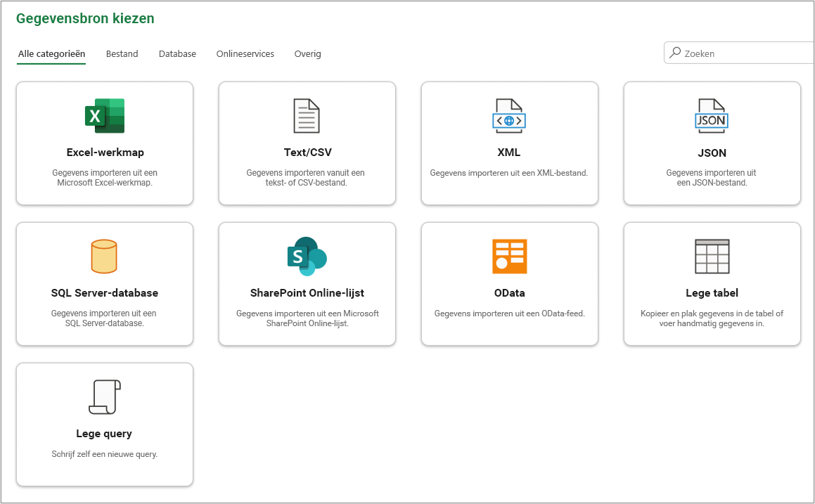
Task: Click the SharePoint Online-lijst icon
Action: pyautogui.click(x=307, y=256)
